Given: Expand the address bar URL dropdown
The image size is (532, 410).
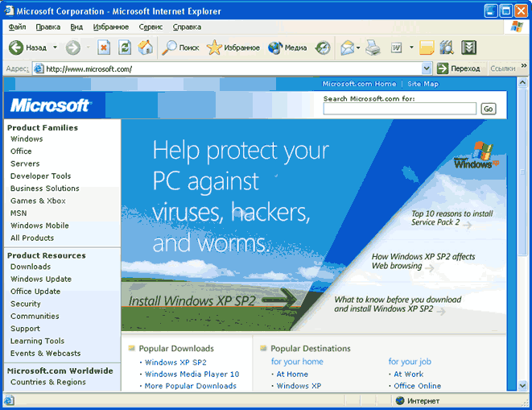Looking at the screenshot, I should click(427, 69).
